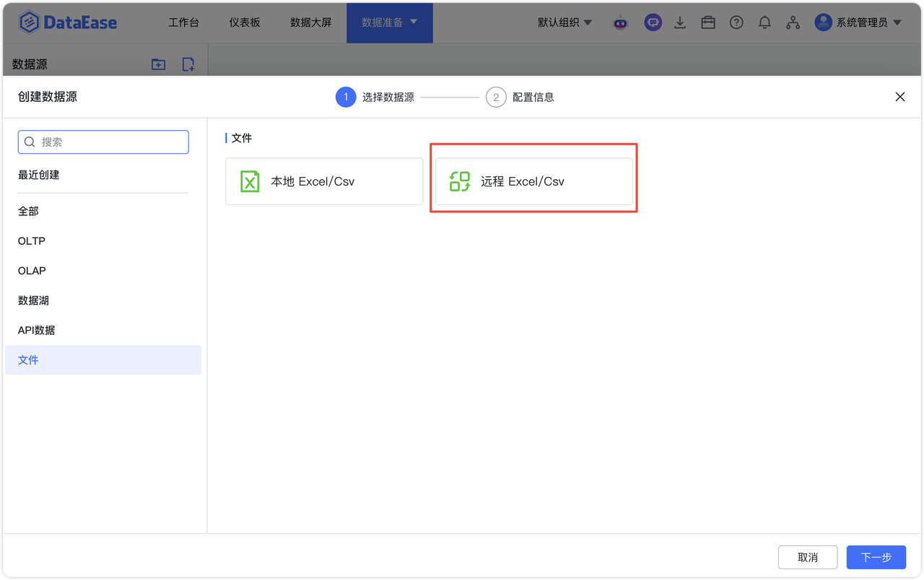
Task: Click the magnifier search icon
Action: pos(30,142)
